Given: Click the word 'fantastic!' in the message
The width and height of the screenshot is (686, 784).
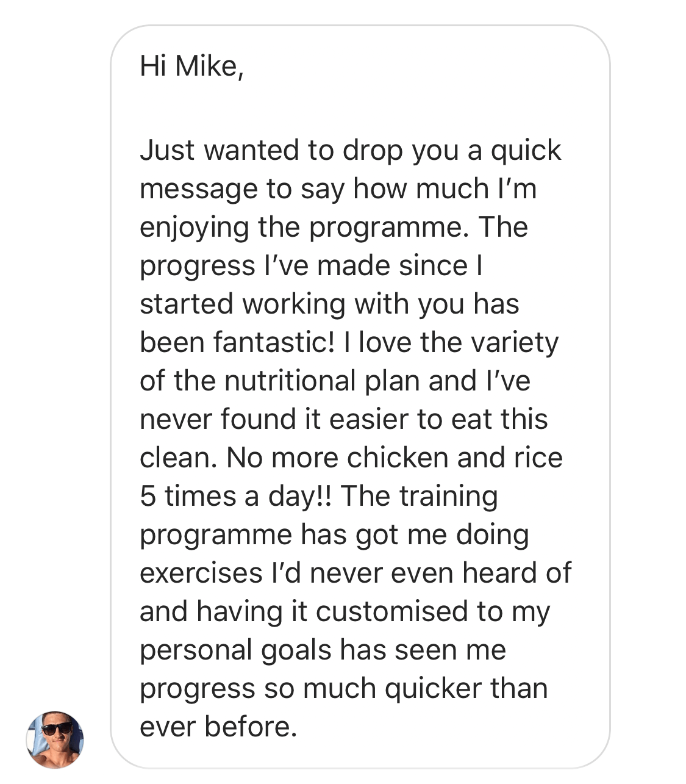Looking at the screenshot, I should (x=274, y=342).
